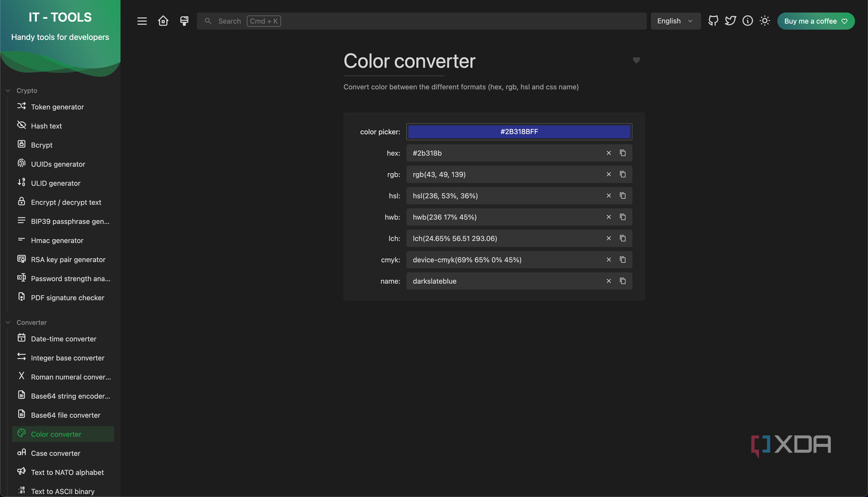Image resolution: width=868 pixels, height=497 pixels.
Task: Open the UI library paintbrush icon
Action: (x=184, y=21)
